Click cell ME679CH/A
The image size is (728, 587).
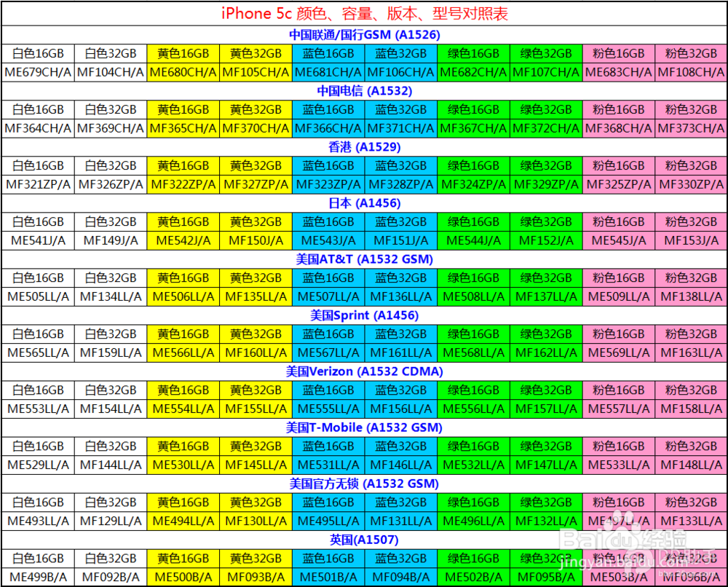coord(38,72)
